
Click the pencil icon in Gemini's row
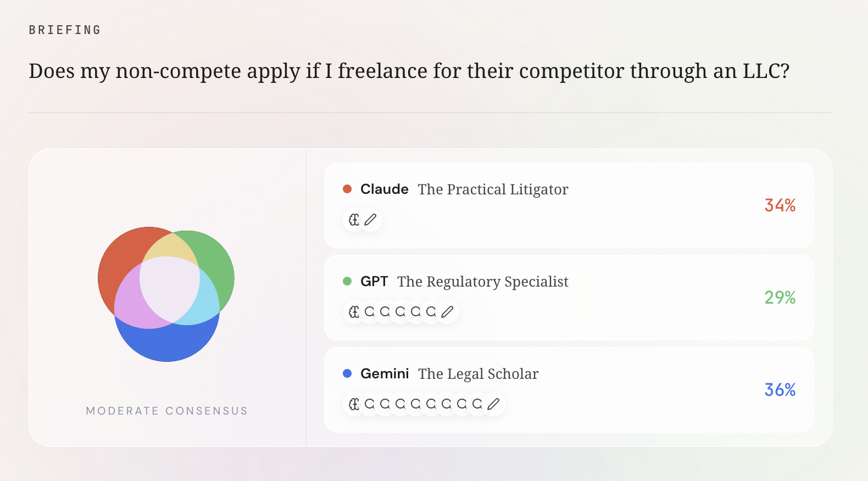493,404
